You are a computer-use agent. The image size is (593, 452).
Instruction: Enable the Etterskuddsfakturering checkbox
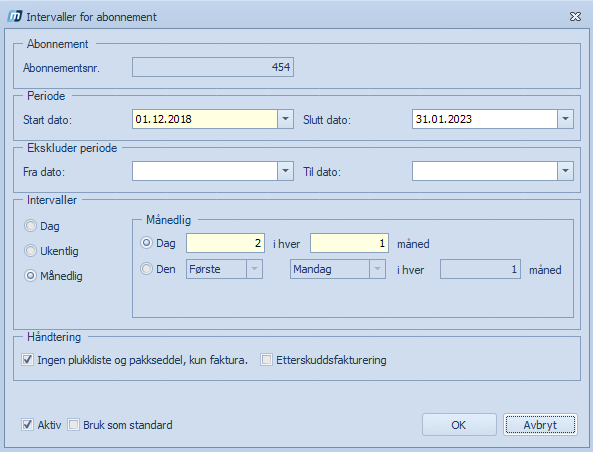click(266, 360)
